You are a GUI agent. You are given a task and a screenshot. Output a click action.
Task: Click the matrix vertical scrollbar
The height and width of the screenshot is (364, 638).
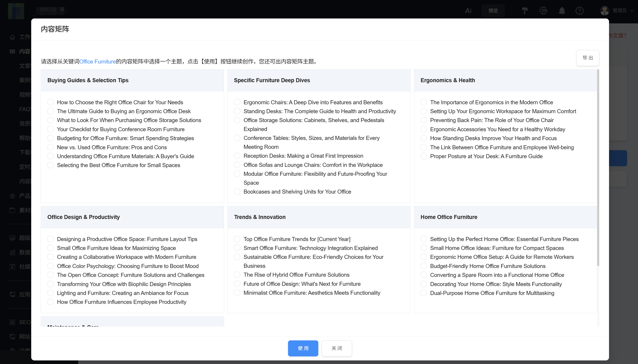click(598, 168)
